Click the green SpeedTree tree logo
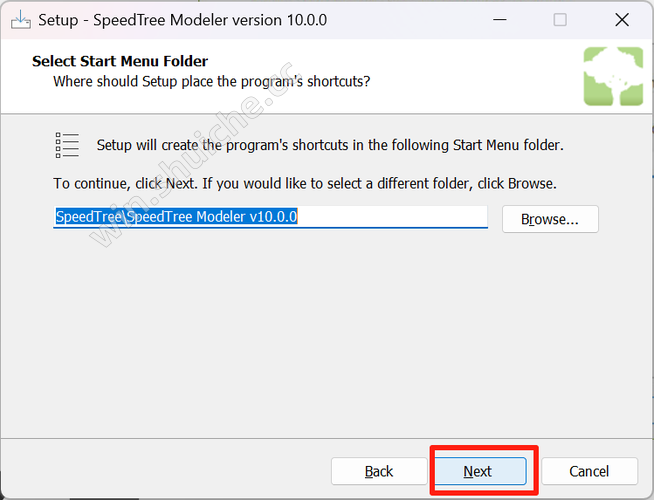 tap(613, 76)
